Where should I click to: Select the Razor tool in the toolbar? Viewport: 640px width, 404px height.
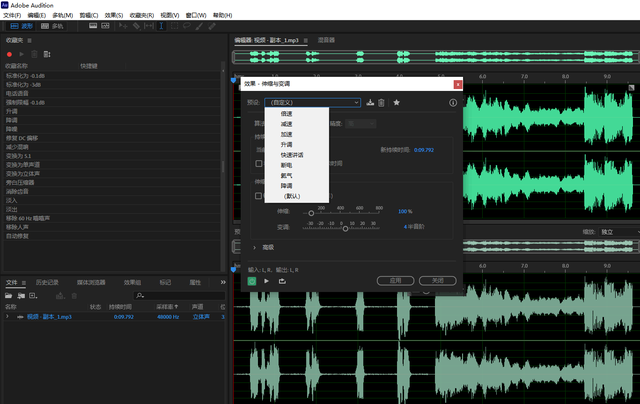[x=136, y=26]
